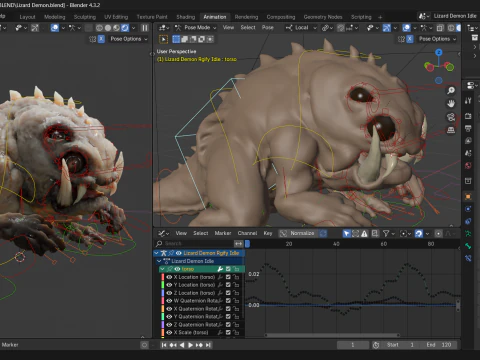Open the Armature data properties tab icon
The image size is (480, 360).
[468, 234]
